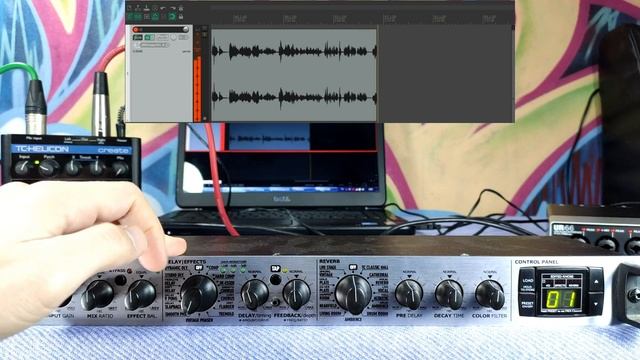Select the audio waveform item in the arrange view
The image size is (640, 360).
294,75
